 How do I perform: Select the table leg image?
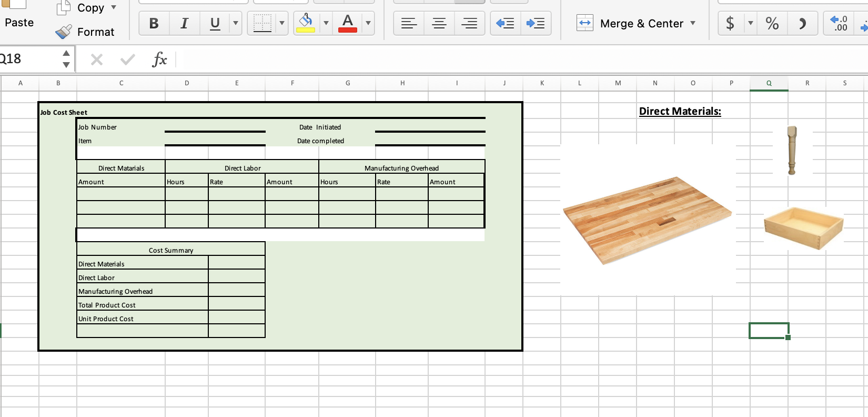point(791,150)
